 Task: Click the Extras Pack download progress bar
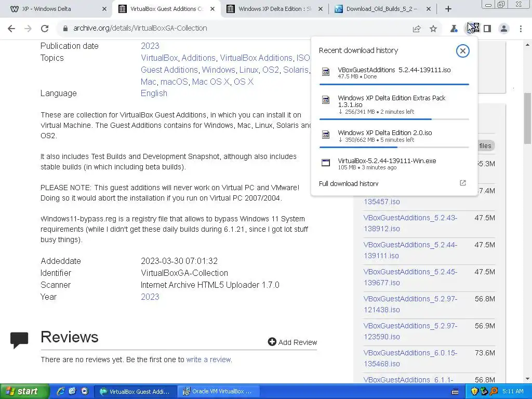(394, 119)
